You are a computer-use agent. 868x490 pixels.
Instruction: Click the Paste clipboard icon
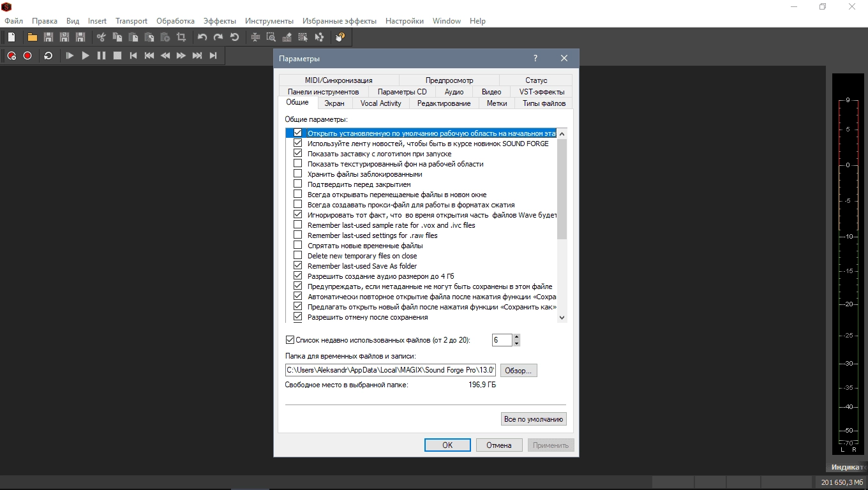pyautogui.click(x=133, y=37)
